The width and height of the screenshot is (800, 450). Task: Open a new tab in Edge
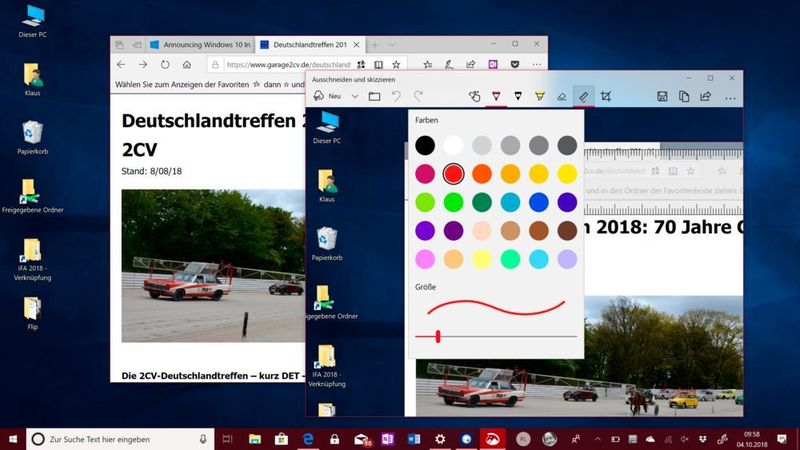click(x=375, y=45)
